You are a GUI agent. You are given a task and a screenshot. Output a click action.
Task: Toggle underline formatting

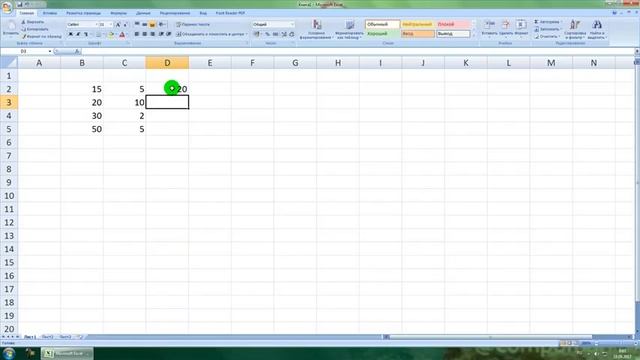pyautogui.click(x=86, y=35)
